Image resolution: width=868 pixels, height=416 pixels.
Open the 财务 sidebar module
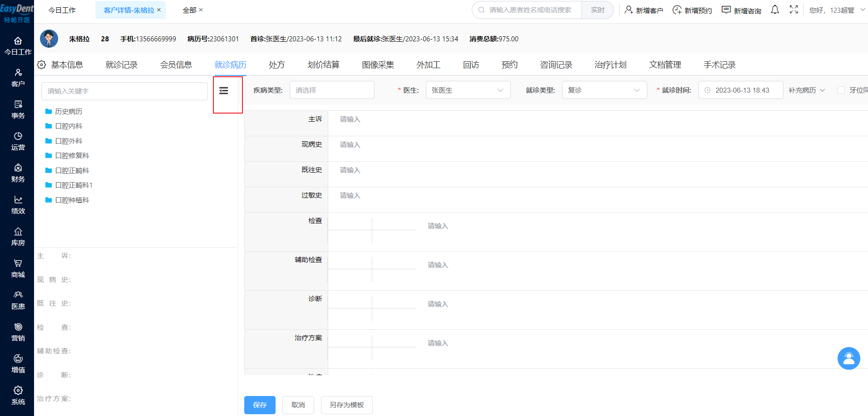[18, 173]
